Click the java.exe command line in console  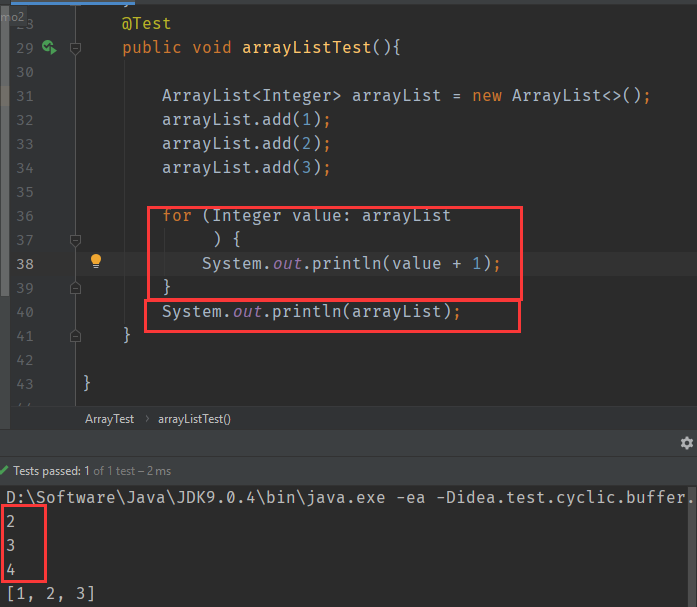click(348, 497)
